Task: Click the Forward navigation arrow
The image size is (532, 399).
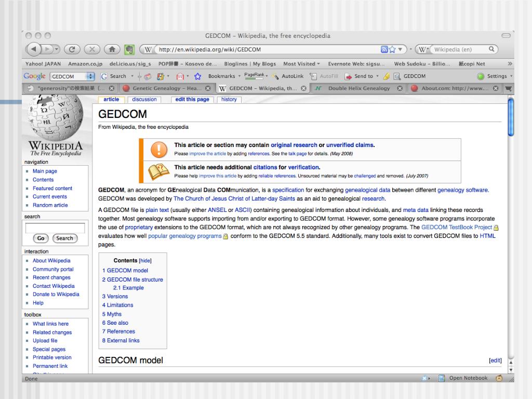Action: (x=47, y=49)
